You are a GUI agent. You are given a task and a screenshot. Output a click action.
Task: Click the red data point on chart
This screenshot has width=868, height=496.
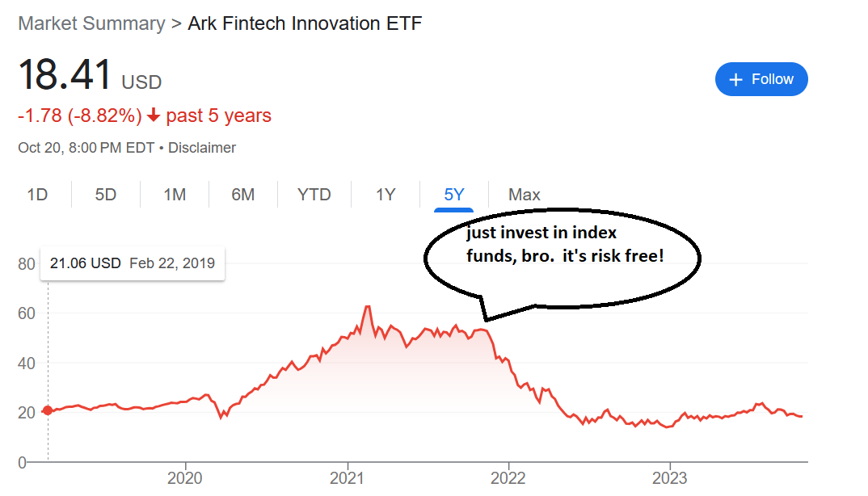tap(48, 410)
